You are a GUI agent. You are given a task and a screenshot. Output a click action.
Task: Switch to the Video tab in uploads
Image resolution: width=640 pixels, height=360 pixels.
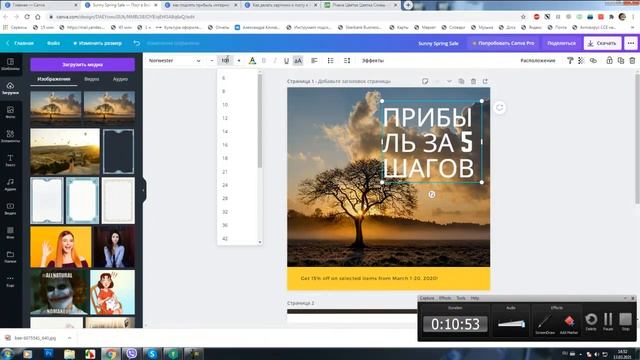(91, 79)
